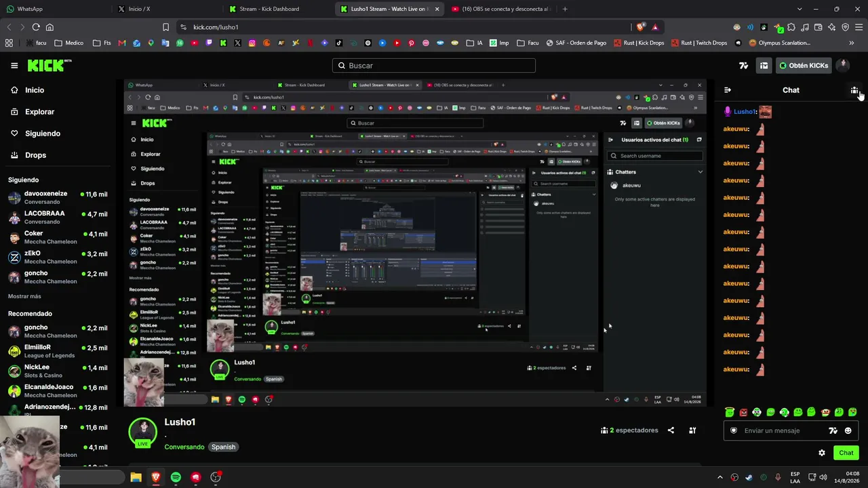Open chat settings gear
Image resolution: width=868 pixels, height=488 pixels.
[822, 453]
